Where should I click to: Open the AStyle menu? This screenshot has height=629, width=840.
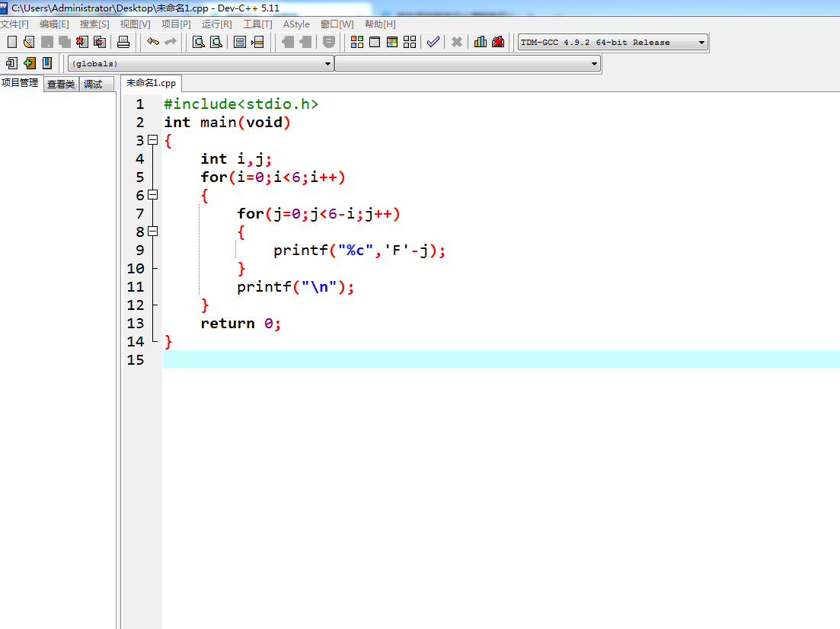click(296, 24)
